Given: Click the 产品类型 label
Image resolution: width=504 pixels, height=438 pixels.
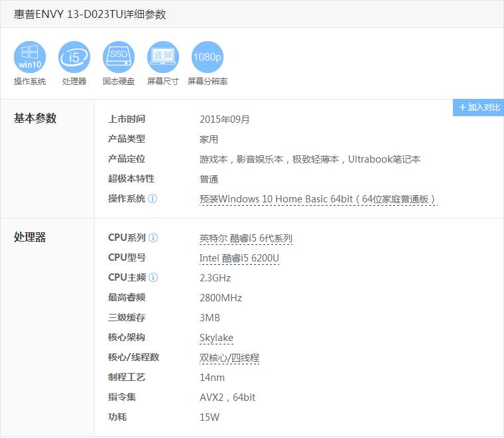Looking at the screenshot, I should click(127, 139).
